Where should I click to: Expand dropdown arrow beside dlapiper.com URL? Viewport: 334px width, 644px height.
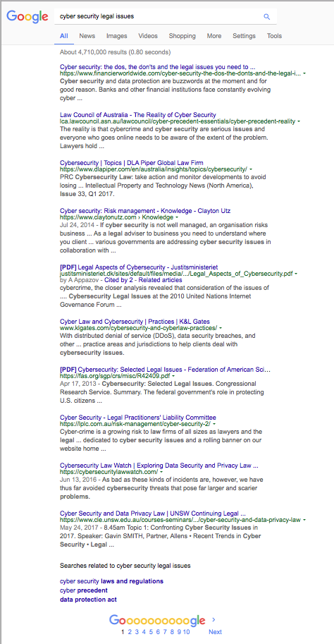click(x=250, y=169)
